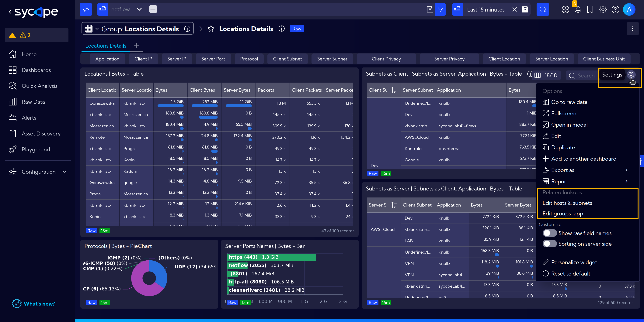Image resolution: width=644 pixels, height=322 pixels.
Task: Open Playground in sidebar
Action: 36,149
